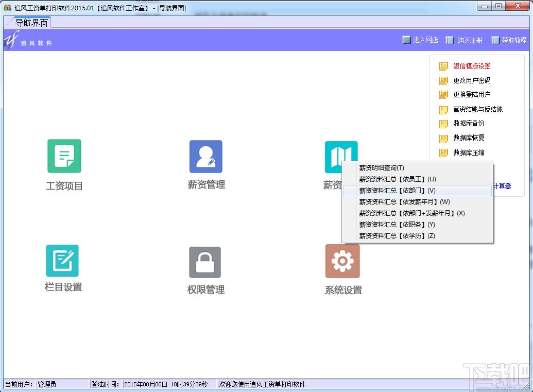The width and height of the screenshot is (533, 392).
Task: Click the icon beside 短信模版设置
Action: point(443,66)
